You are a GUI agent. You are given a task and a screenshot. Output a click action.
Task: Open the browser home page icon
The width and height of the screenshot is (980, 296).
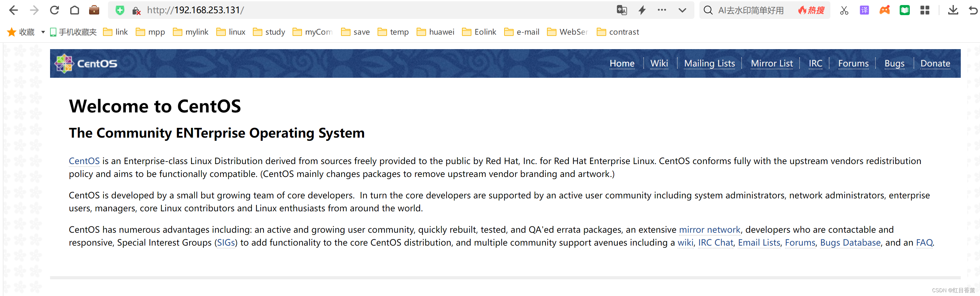coord(75,10)
